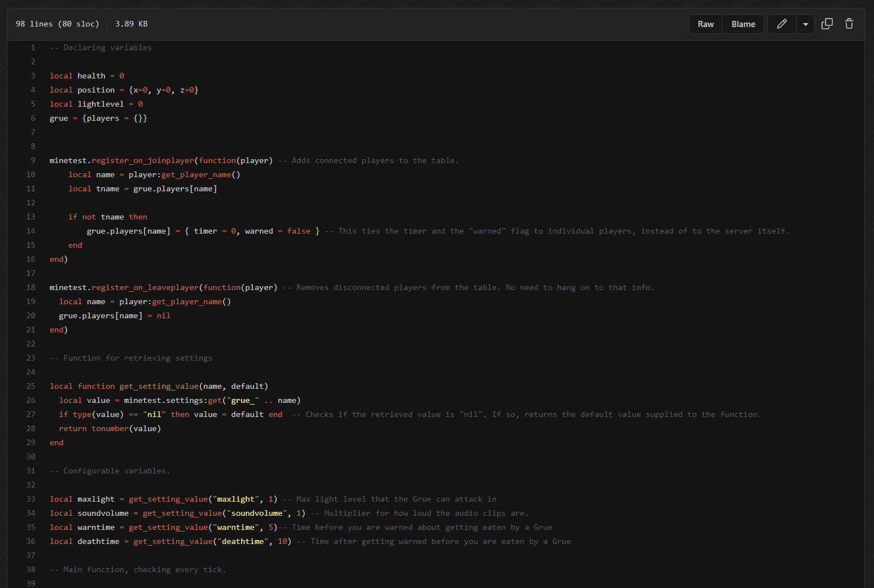
Task: Click line number 14
Action: tap(31, 231)
